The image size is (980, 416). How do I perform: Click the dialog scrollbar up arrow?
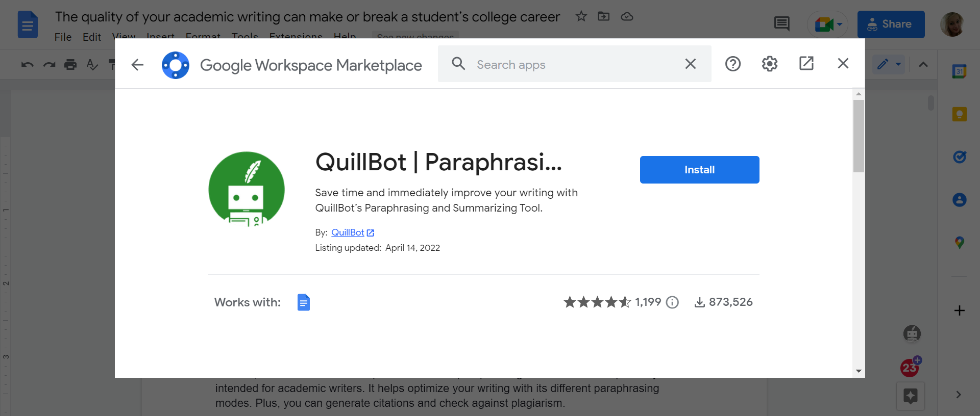point(859,94)
